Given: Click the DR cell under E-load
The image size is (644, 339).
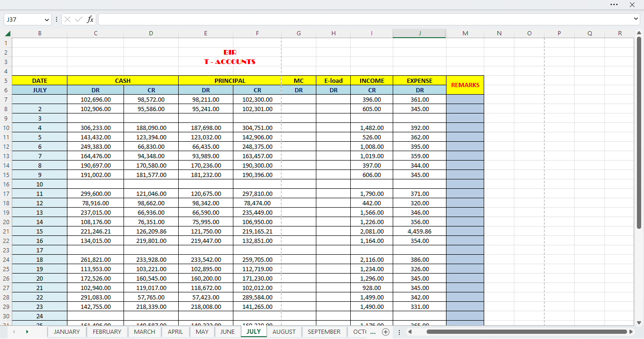Looking at the screenshot, I should click(333, 90).
